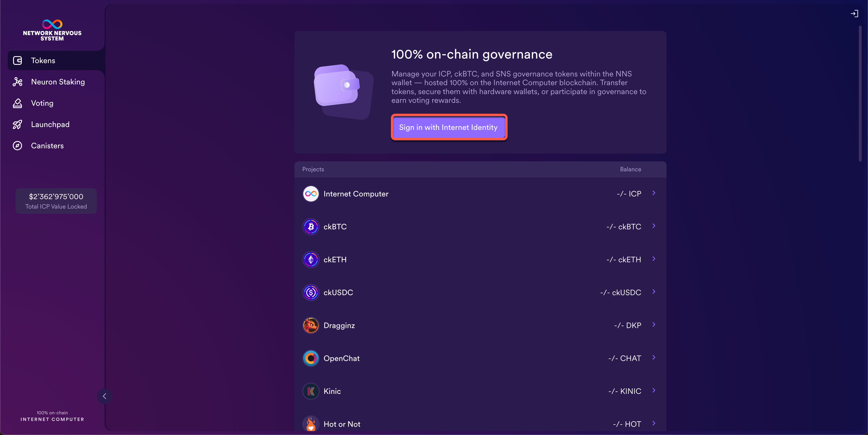Click the Hot or Not flame icon
The width and height of the screenshot is (868, 435).
click(311, 424)
